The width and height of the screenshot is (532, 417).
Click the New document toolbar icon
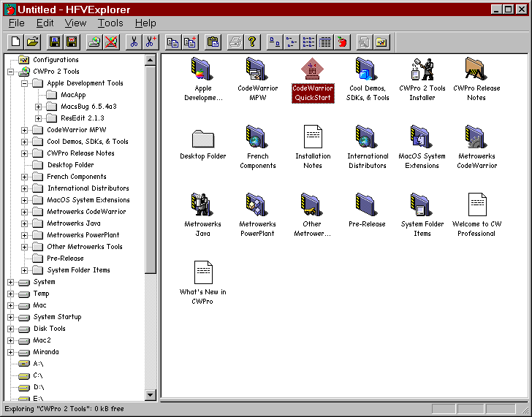(15, 42)
